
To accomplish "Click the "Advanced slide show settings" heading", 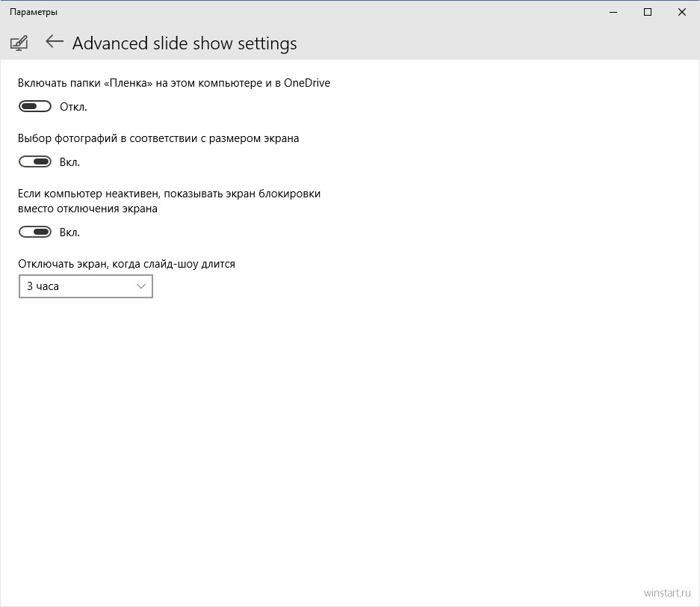I will [185, 43].
